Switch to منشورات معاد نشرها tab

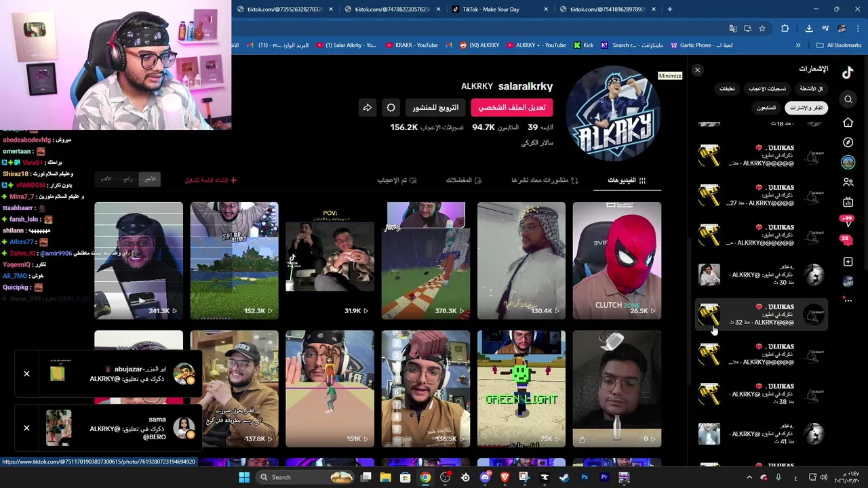(x=545, y=180)
